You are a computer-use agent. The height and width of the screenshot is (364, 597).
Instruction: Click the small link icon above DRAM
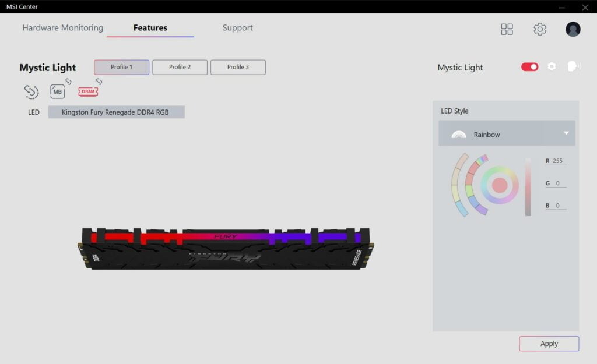click(x=99, y=82)
